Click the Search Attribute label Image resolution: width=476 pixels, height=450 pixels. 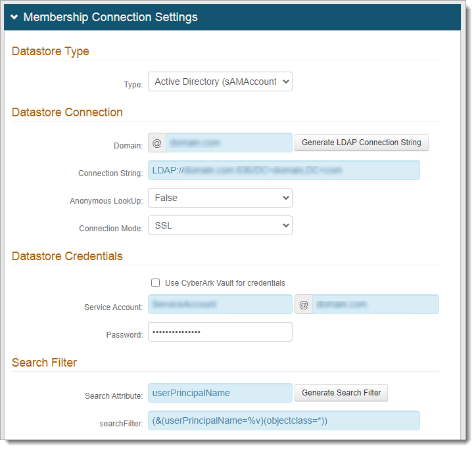pos(114,396)
